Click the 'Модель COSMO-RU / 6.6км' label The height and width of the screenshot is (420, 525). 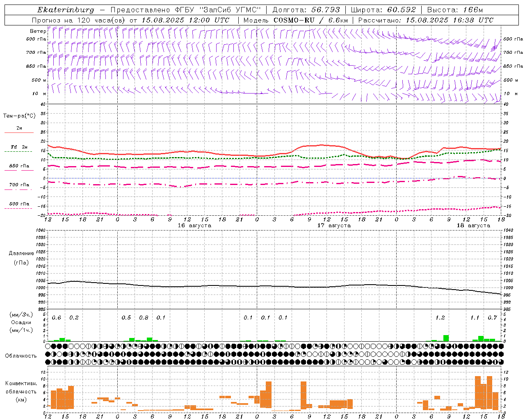(296, 20)
